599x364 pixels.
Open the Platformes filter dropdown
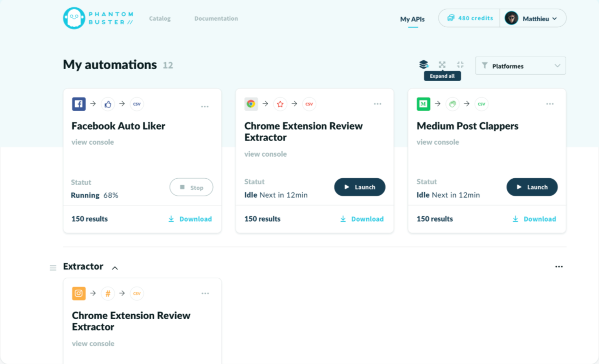point(521,66)
